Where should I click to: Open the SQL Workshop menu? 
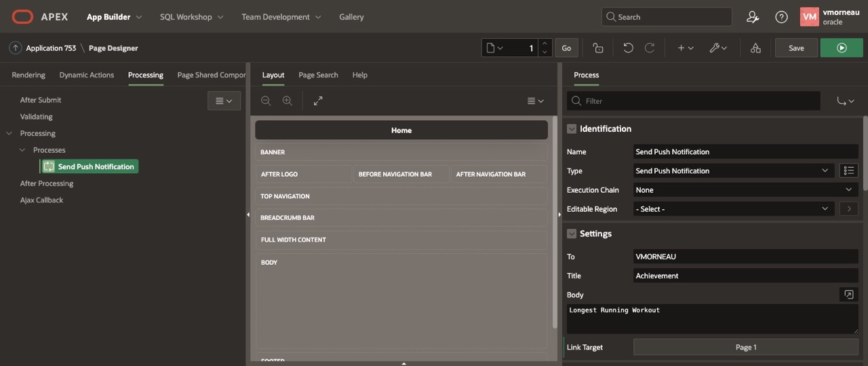point(191,17)
